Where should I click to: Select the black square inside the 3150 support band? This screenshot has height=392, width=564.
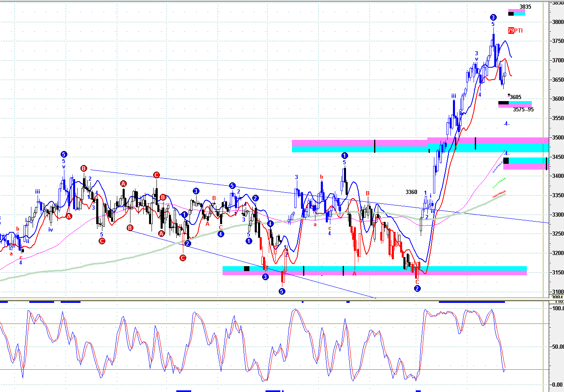click(247, 269)
